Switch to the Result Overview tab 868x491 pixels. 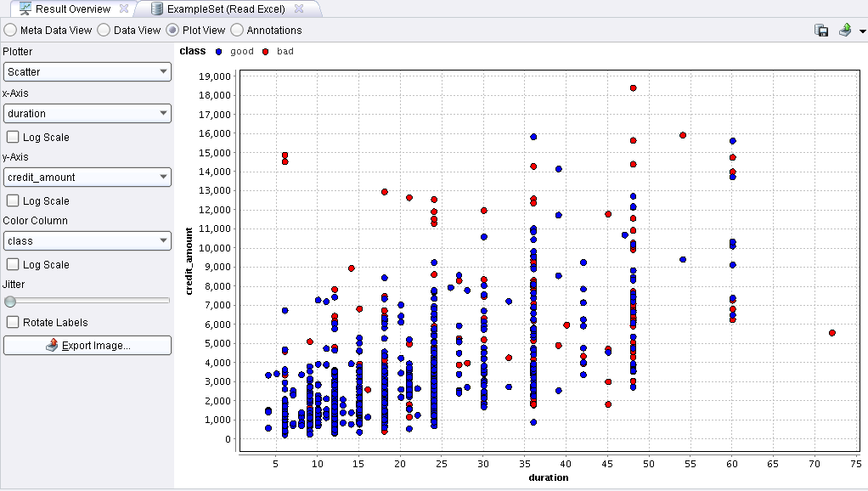click(72, 8)
